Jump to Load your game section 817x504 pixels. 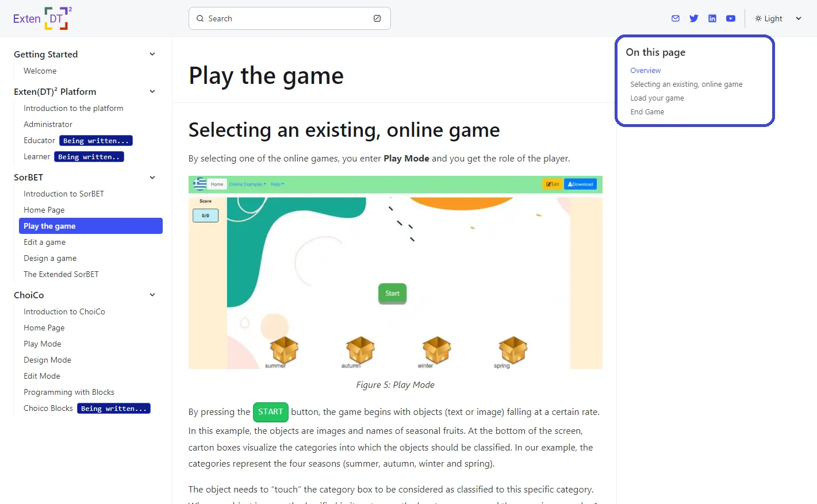point(657,98)
